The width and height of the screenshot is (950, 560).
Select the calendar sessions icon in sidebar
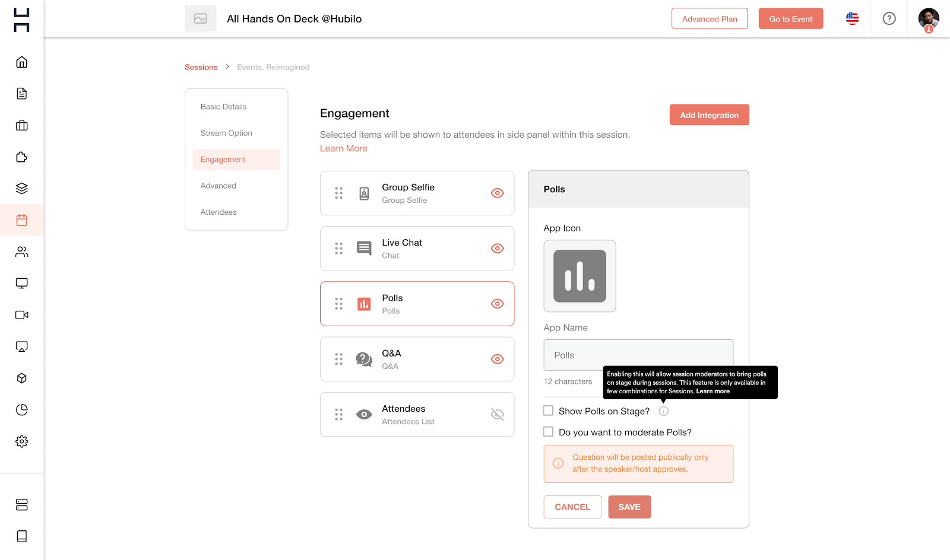(22, 220)
